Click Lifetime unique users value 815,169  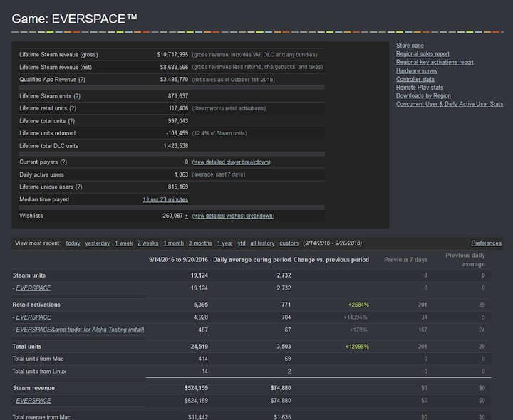[x=178, y=187]
